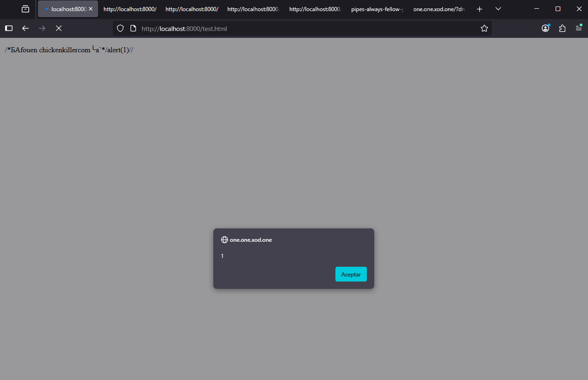Image resolution: width=588 pixels, height=380 pixels.
Task: Expand the list all tabs chevron
Action: click(x=498, y=9)
